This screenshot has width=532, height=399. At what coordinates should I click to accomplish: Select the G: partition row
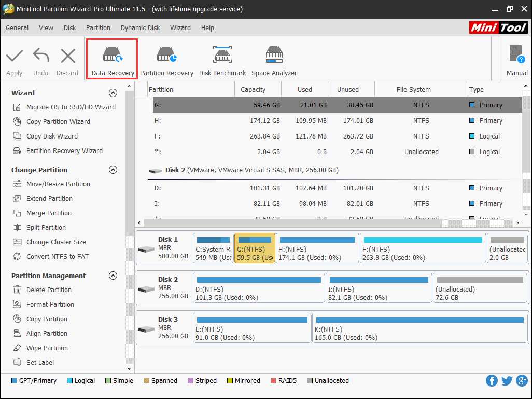point(337,105)
